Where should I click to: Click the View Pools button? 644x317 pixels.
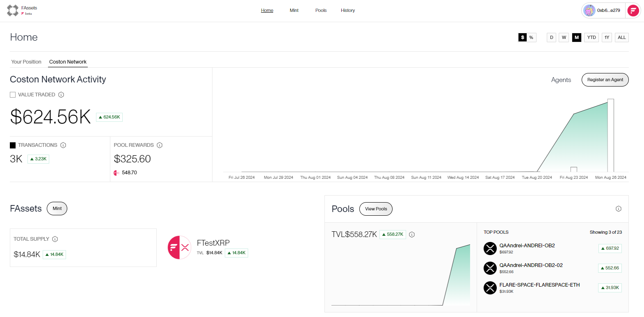pos(376,209)
